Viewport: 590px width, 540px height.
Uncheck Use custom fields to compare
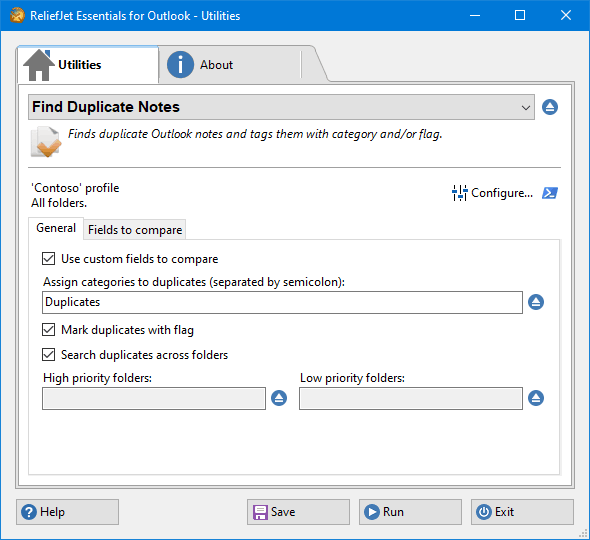[49, 259]
